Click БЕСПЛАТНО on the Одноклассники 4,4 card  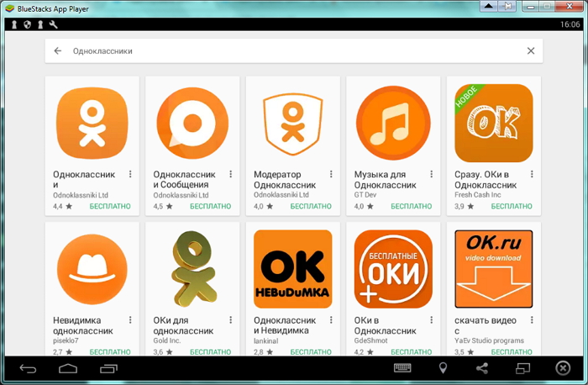[x=110, y=206]
